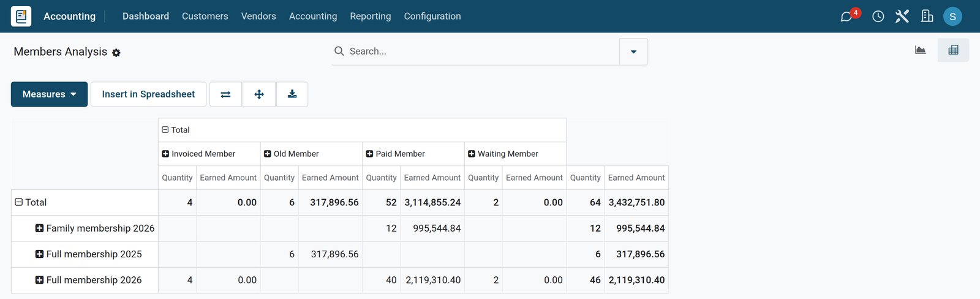980x299 pixels.
Task: Sort by grand total Quantity header
Action: (x=586, y=178)
